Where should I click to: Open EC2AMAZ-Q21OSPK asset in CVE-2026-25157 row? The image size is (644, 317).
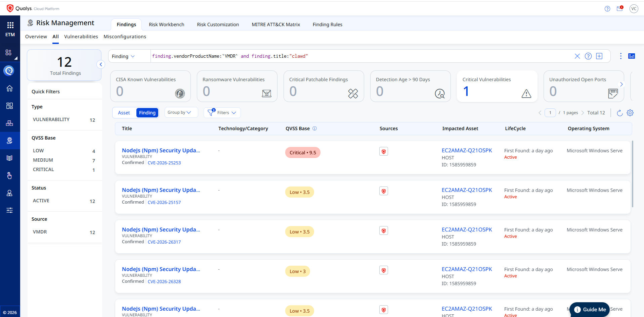(x=467, y=190)
